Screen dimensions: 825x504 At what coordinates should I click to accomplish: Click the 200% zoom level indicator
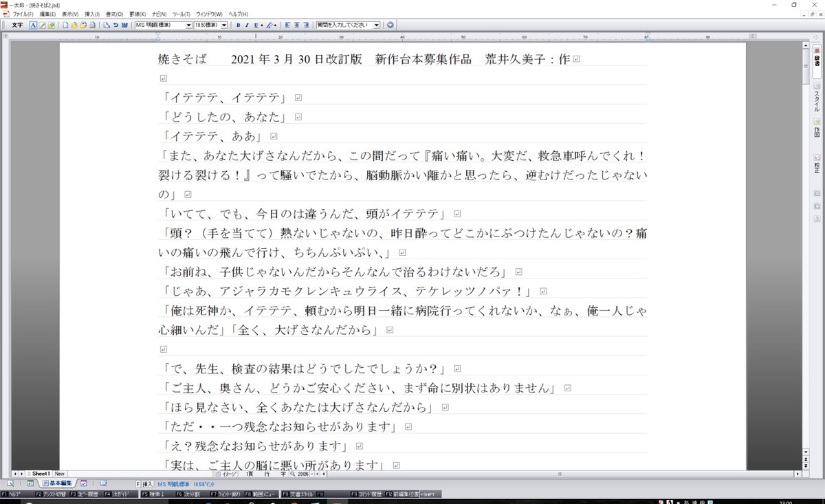[x=302, y=474]
